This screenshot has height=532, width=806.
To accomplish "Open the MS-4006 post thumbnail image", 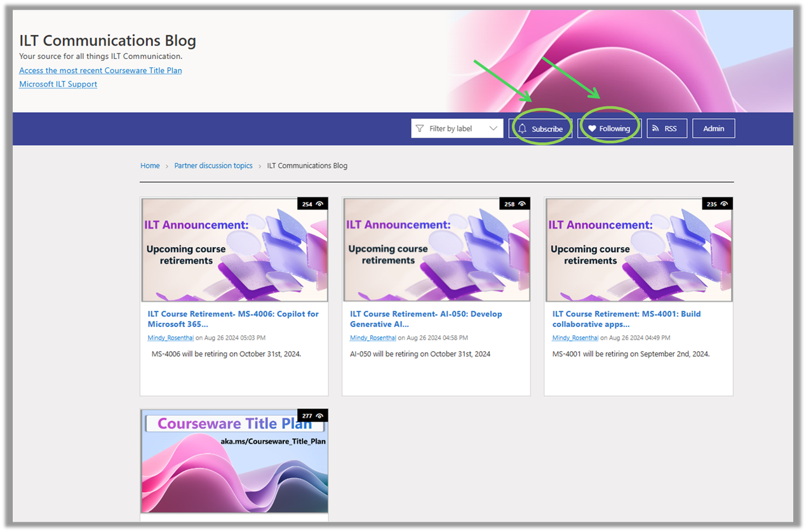I will click(x=234, y=249).
